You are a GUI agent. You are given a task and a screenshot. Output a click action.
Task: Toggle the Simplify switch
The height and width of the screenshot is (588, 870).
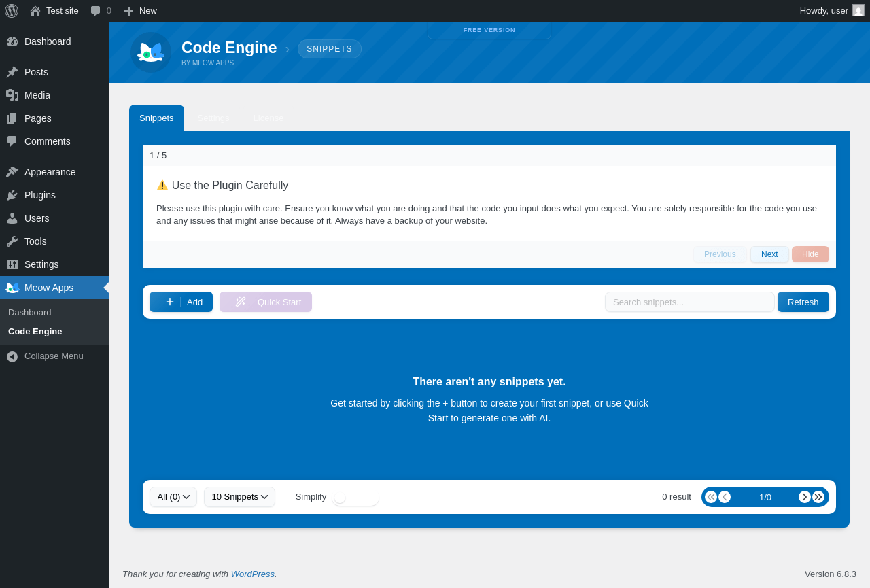[x=355, y=497]
